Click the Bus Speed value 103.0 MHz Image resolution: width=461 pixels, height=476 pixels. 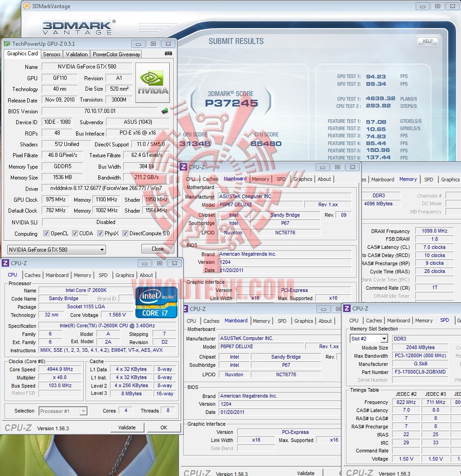(x=60, y=385)
